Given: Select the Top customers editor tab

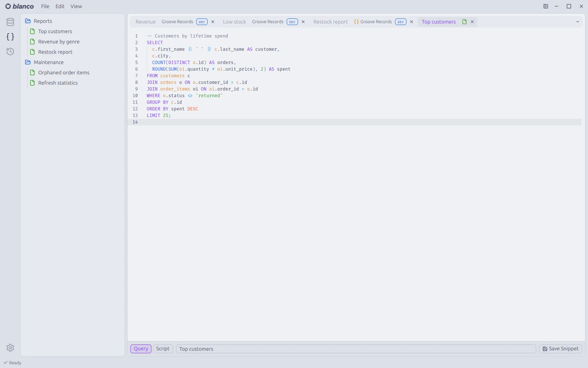Looking at the screenshot, I should click(x=439, y=22).
